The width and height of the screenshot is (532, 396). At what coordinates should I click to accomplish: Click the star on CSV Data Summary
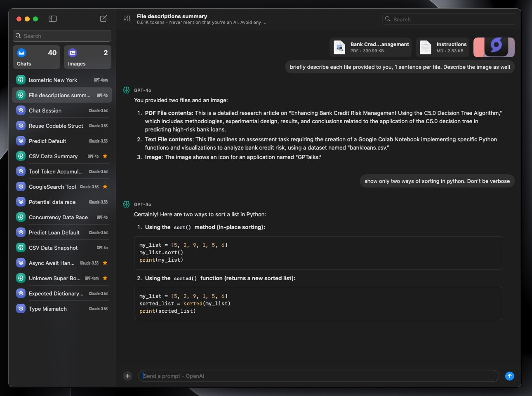coord(105,156)
